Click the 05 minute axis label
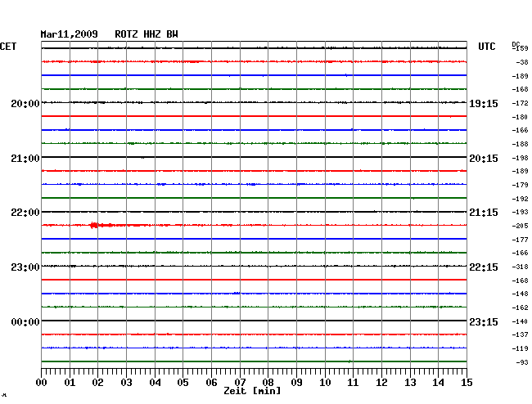Viewport: 532px width, 404px height. (x=183, y=383)
